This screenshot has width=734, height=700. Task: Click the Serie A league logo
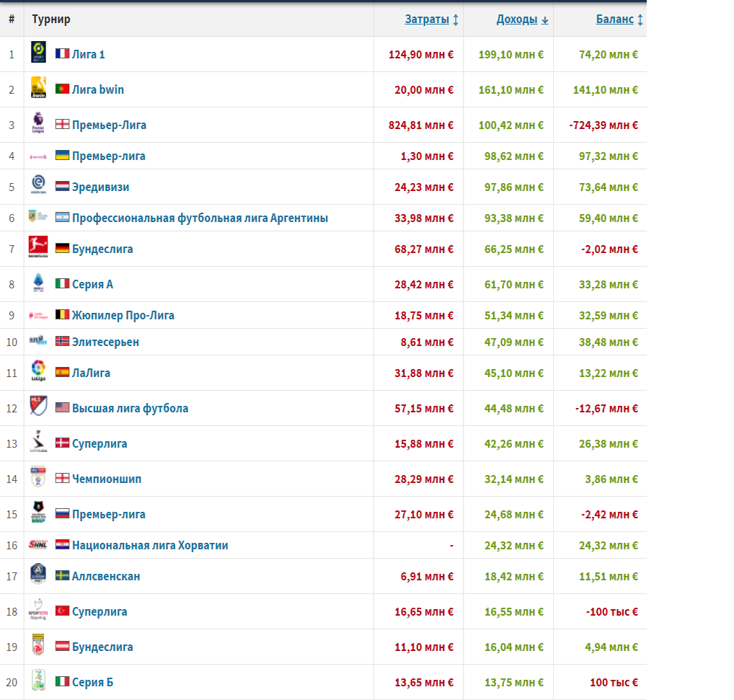38,282
